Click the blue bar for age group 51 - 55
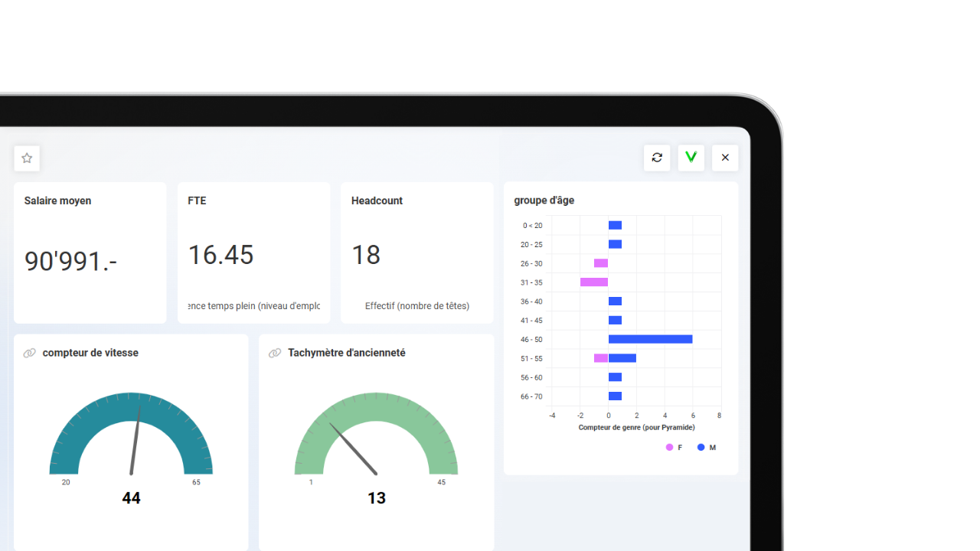Image resolution: width=980 pixels, height=551 pixels. pos(622,358)
